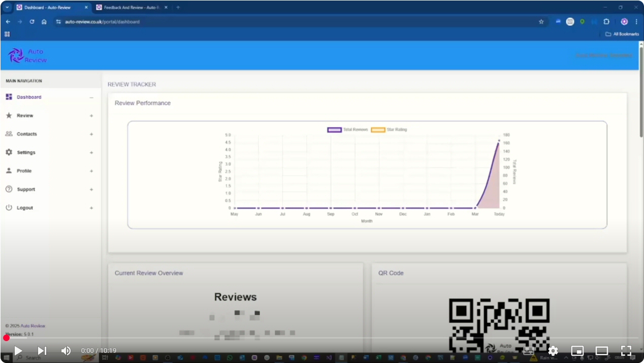
Task: Open video player settings gear
Action: pos(553,351)
